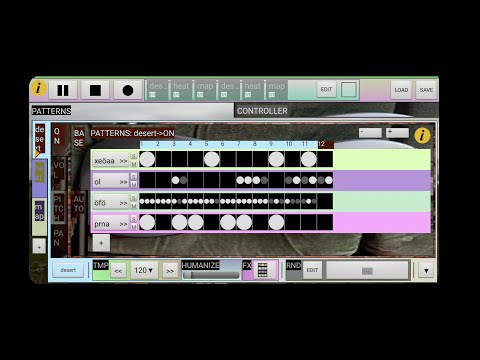
Task: Select the second map song slot
Action: coord(277,90)
